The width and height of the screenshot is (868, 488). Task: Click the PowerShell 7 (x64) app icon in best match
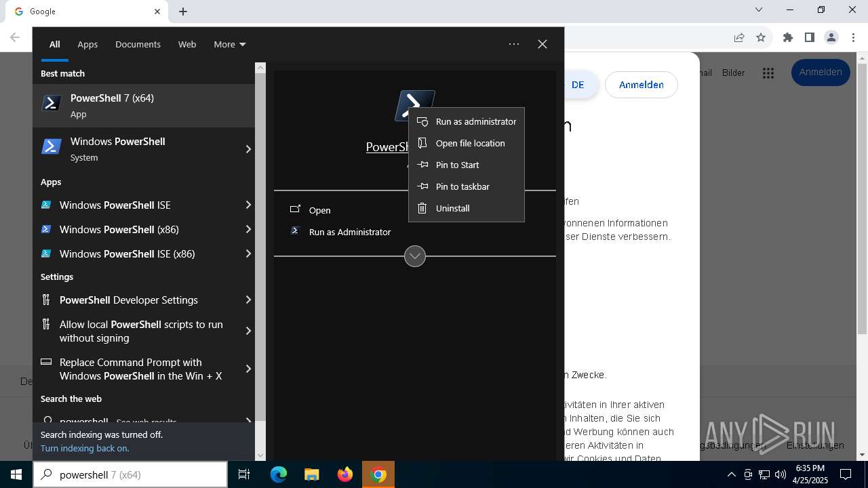[52, 103]
